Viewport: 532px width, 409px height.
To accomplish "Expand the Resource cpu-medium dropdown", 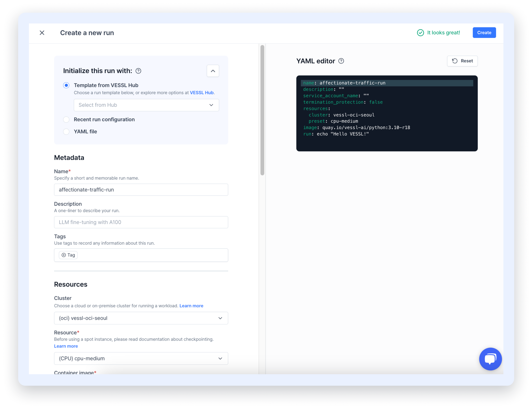I will [141, 358].
